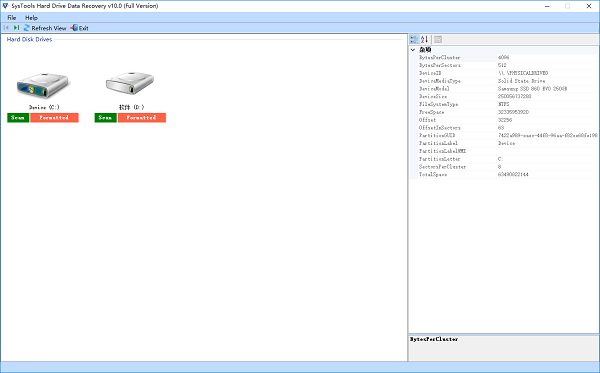Click the Property Pages icon in grid toolbar

(x=438, y=39)
